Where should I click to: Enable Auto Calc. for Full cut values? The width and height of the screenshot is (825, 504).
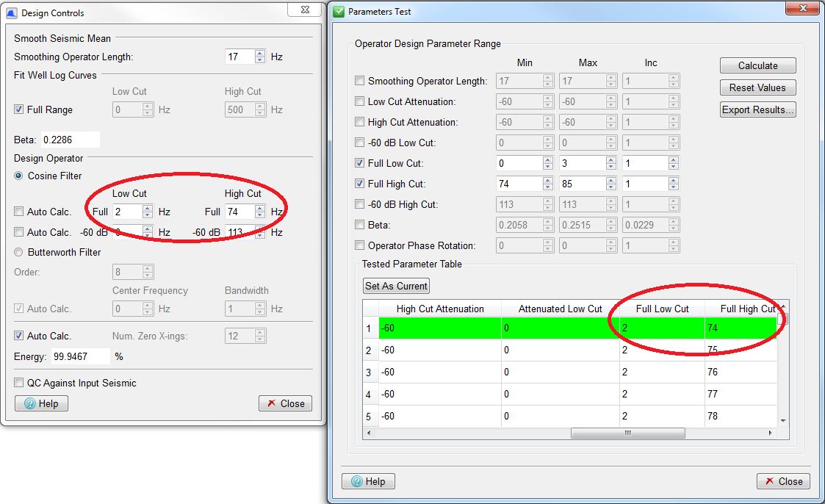tap(19, 212)
